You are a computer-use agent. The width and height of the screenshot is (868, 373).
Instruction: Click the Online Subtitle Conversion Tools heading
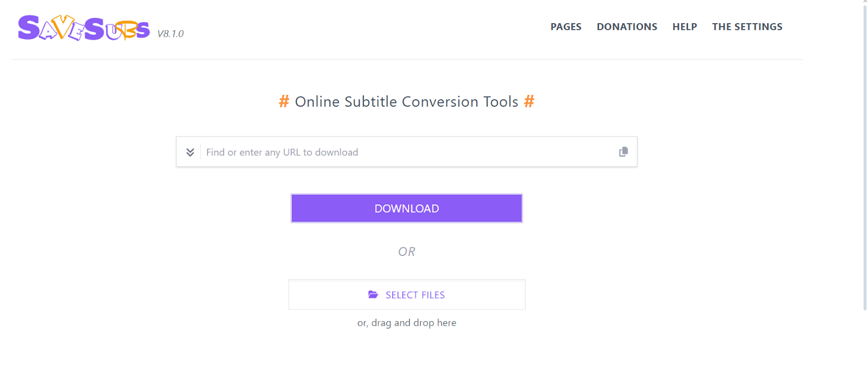406,101
